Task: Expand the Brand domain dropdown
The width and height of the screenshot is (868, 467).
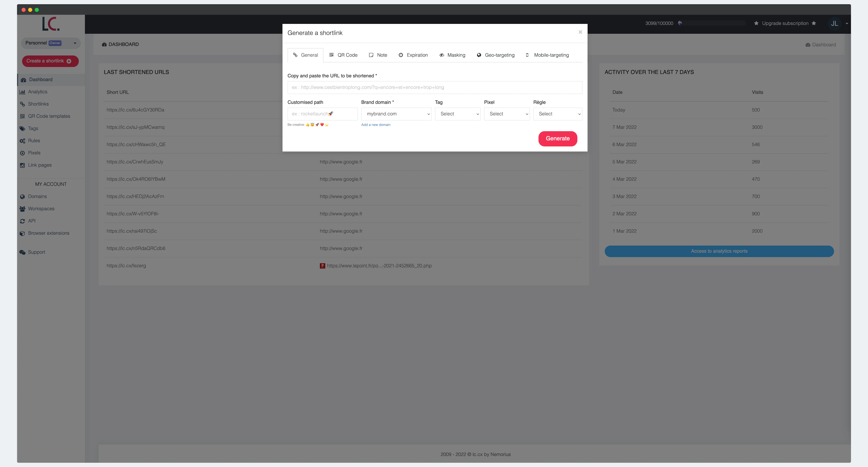Action: [x=396, y=114]
